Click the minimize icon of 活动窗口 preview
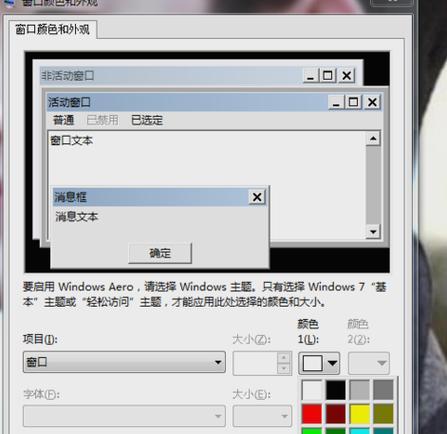The image size is (447, 434). 336,102
